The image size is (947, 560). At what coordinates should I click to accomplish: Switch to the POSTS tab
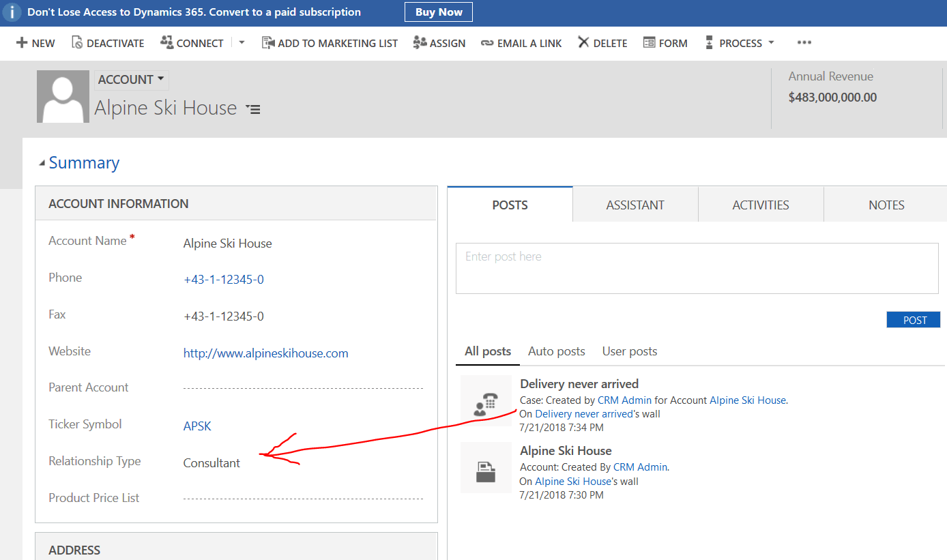pyautogui.click(x=510, y=205)
